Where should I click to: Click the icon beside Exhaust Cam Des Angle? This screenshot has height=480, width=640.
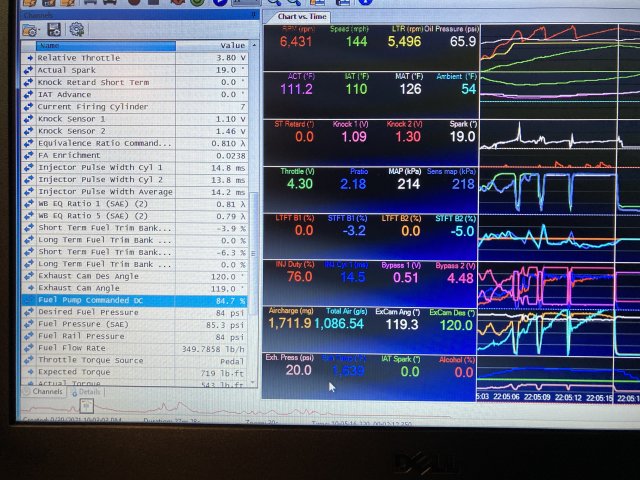click(x=29, y=276)
